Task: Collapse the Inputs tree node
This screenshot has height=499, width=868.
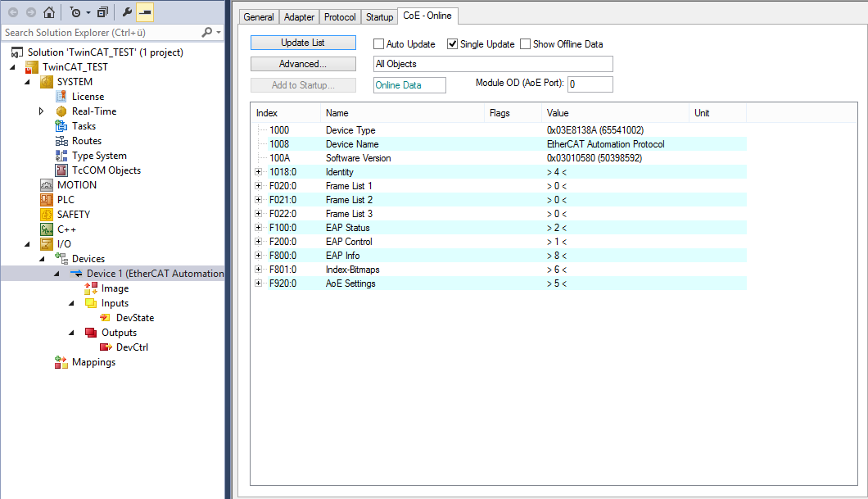Action: [71, 303]
